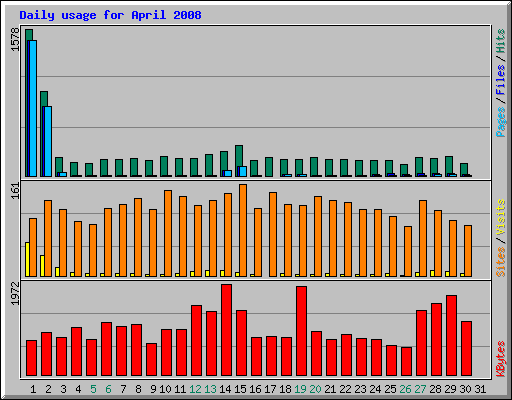Click green weekend day label 12
Screen dimensions: 512x400
point(195,389)
